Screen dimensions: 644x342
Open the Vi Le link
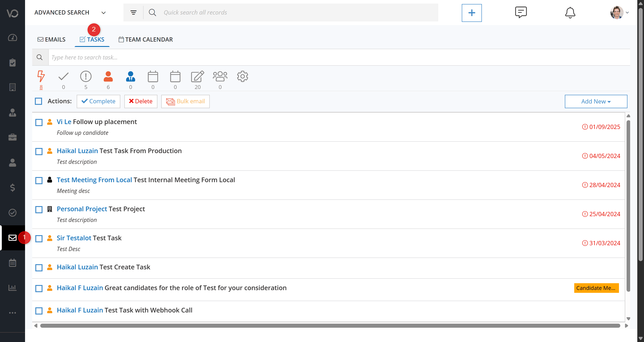pyautogui.click(x=64, y=122)
